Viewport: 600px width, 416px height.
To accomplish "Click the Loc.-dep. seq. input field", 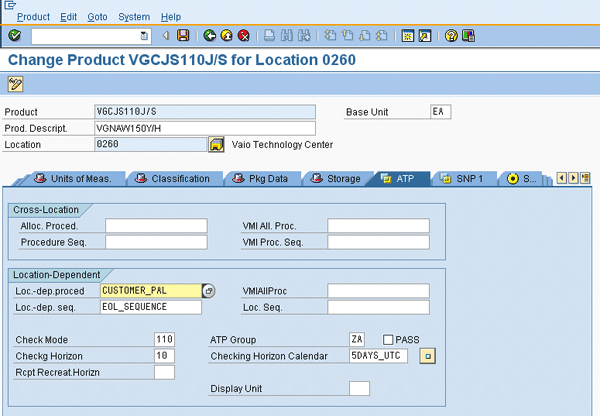I will tap(150, 307).
